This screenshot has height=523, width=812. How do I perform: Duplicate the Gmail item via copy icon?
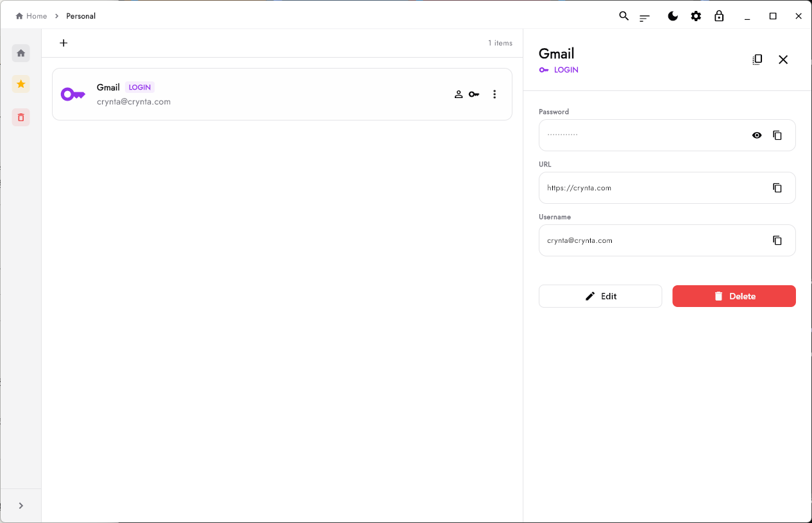(x=757, y=59)
